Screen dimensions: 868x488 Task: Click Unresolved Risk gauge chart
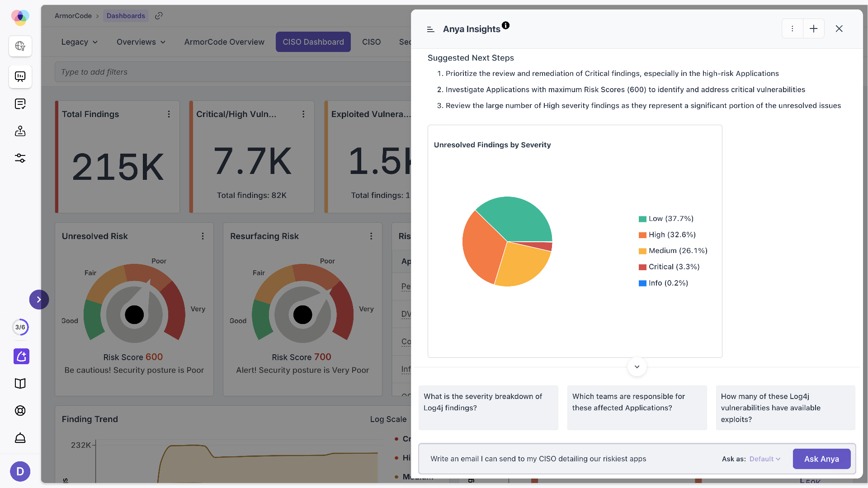(134, 302)
